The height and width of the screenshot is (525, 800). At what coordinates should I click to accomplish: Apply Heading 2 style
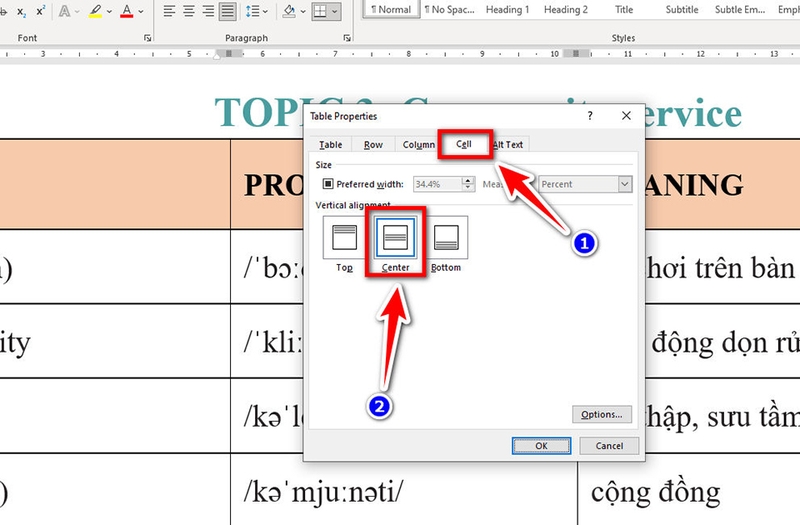pyautogui.click(x=565, y=9)
